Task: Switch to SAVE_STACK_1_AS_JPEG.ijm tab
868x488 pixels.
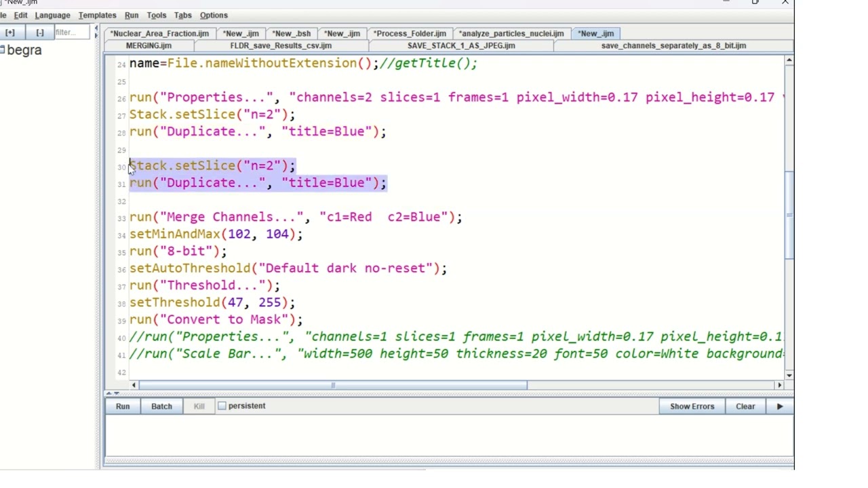Action: coord(462,45)
